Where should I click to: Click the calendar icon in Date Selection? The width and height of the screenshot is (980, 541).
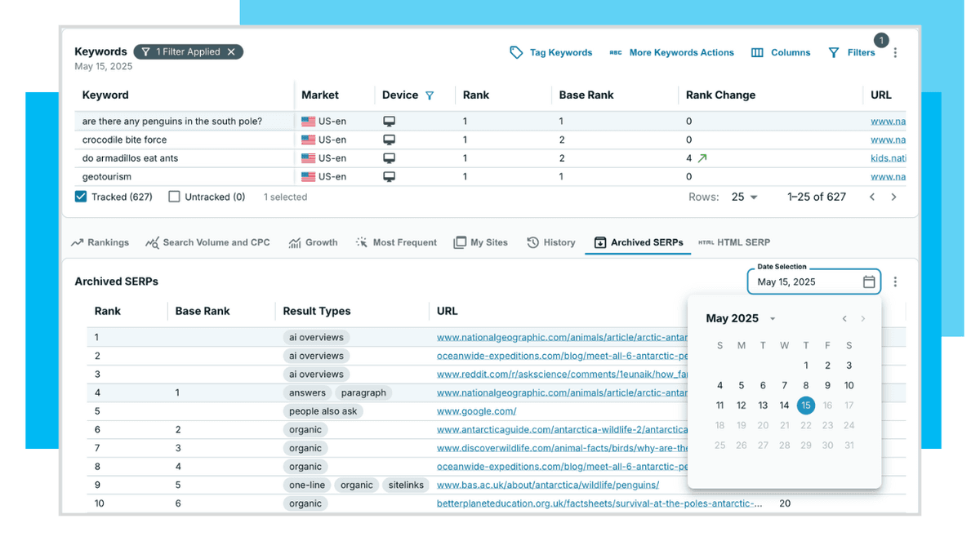point(869,282)
